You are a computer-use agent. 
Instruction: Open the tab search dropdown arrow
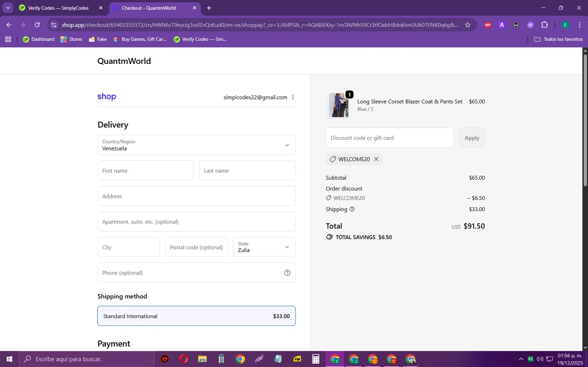pyautogui.click(x=8, y=8)
